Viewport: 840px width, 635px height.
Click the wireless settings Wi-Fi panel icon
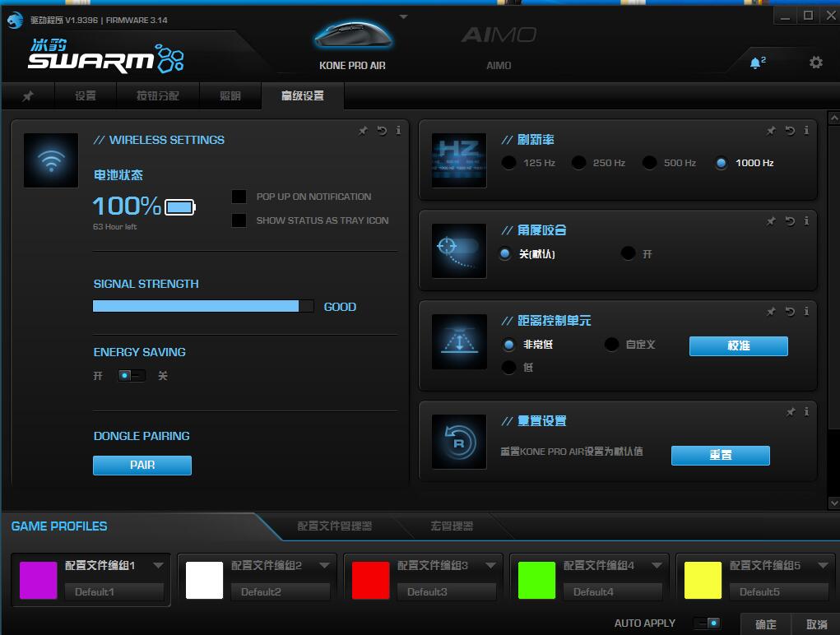[50, 160]
